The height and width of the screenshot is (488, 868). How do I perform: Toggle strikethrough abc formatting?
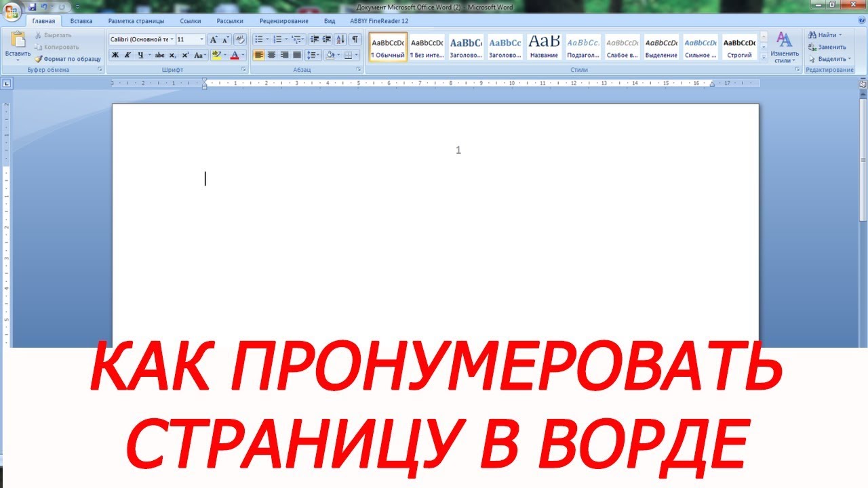click(x=159, y=56)
